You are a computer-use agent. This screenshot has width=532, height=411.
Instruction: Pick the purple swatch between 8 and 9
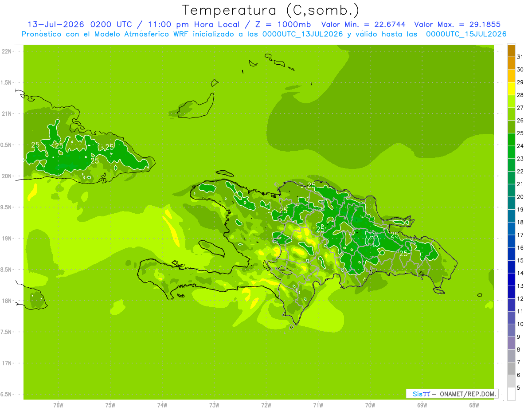pyautogui.click(x=511, y=343)
